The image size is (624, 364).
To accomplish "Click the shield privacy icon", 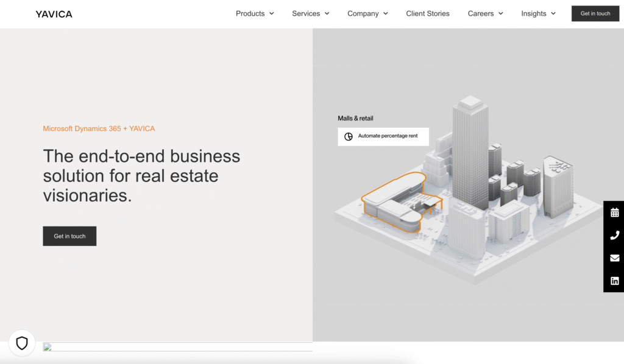I will point(22,343).
